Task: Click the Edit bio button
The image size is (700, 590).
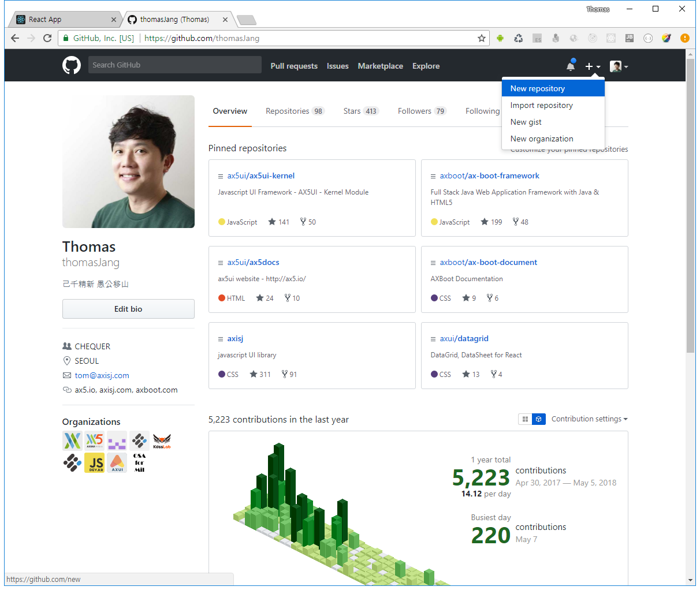Action: [128, 309]
